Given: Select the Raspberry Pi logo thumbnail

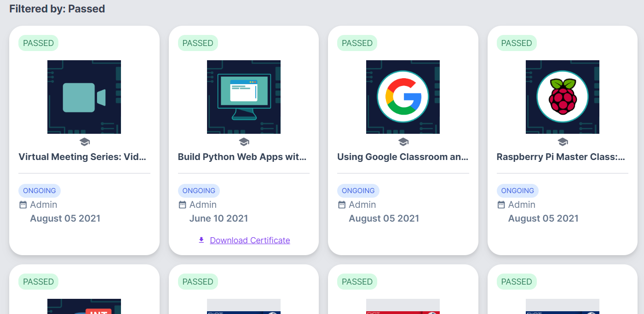Looking at the screenshot, I should click(563, 97).
